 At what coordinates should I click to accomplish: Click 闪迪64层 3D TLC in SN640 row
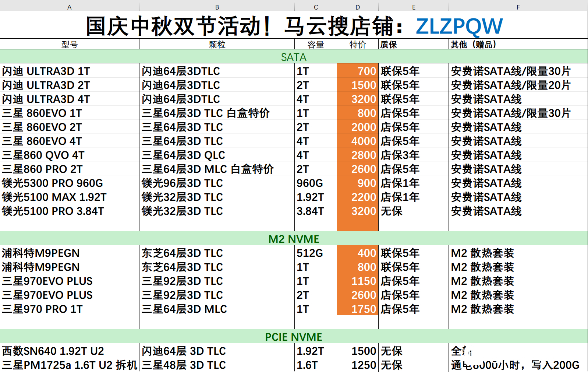coord(217,351)
